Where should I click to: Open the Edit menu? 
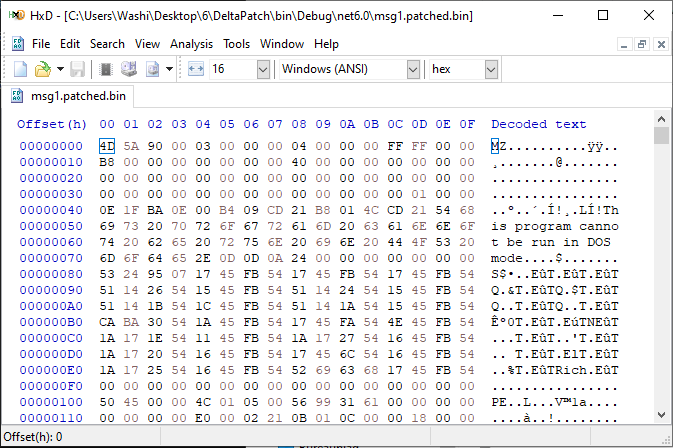[x=70, y=44]
